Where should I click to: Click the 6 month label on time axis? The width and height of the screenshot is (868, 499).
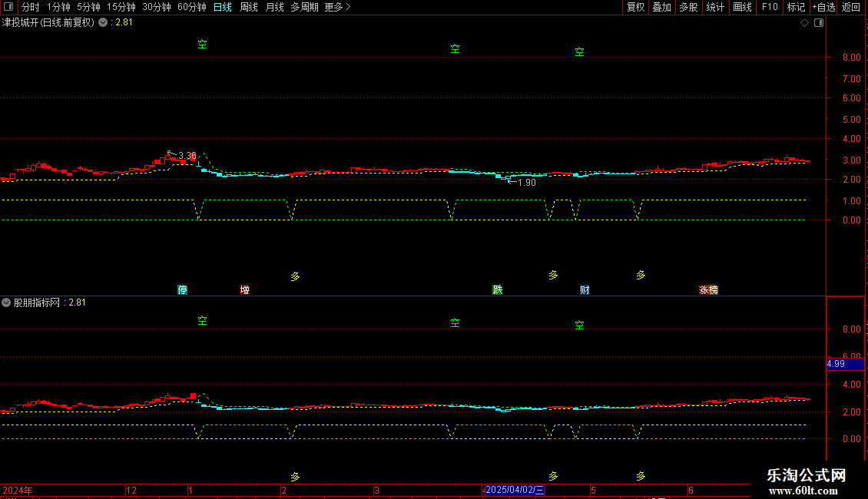(691, 490)
